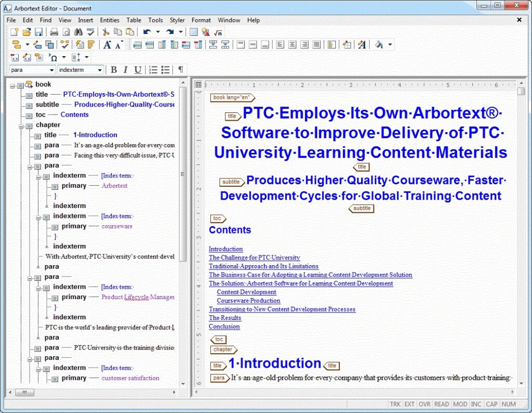The image size is (532, 413).
Task: Insert a table using the grid icon
Action: click(194, 32)
